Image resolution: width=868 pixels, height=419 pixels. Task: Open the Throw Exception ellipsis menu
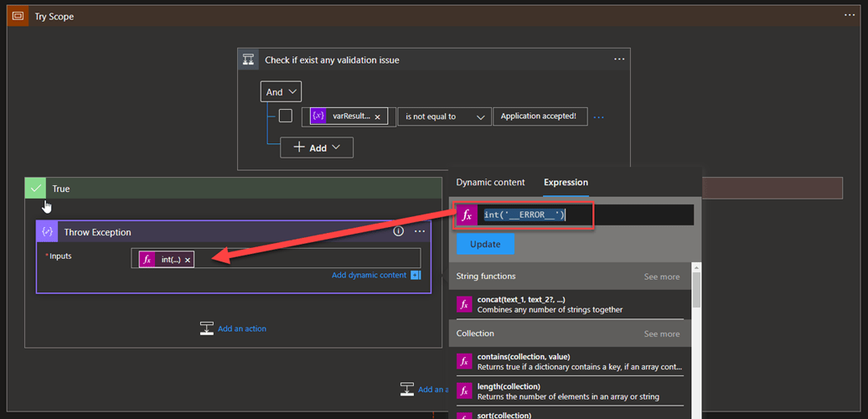click(x=419, y=231)
